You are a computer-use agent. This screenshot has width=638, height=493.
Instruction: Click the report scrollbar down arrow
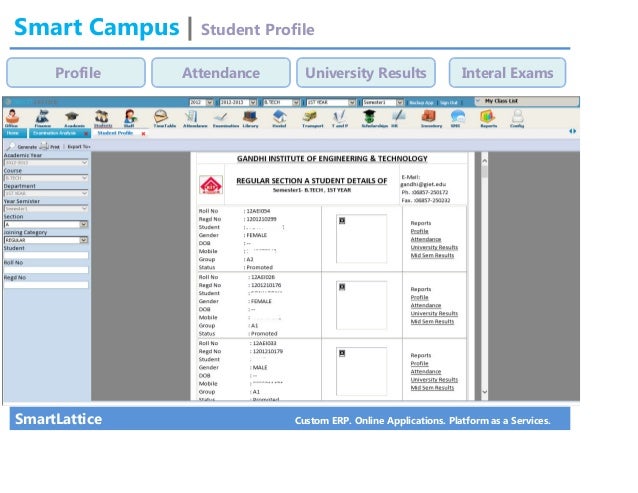point(484,392)
